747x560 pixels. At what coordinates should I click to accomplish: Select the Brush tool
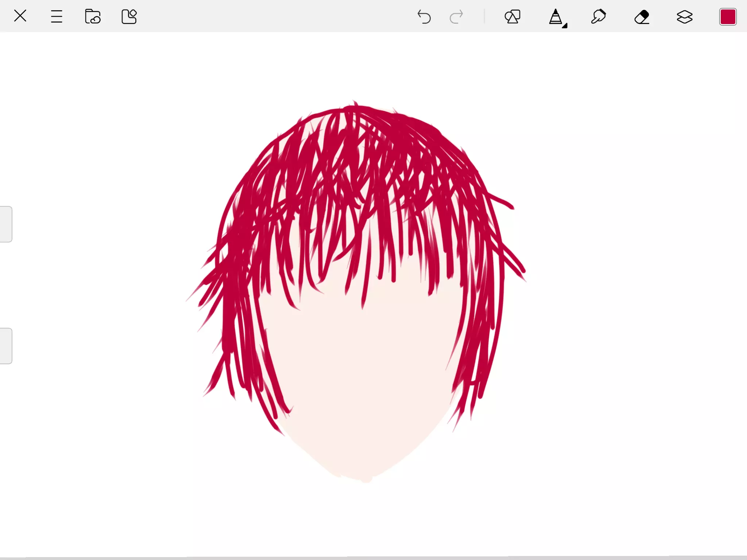pyautogui.click(x=555, y=16)
